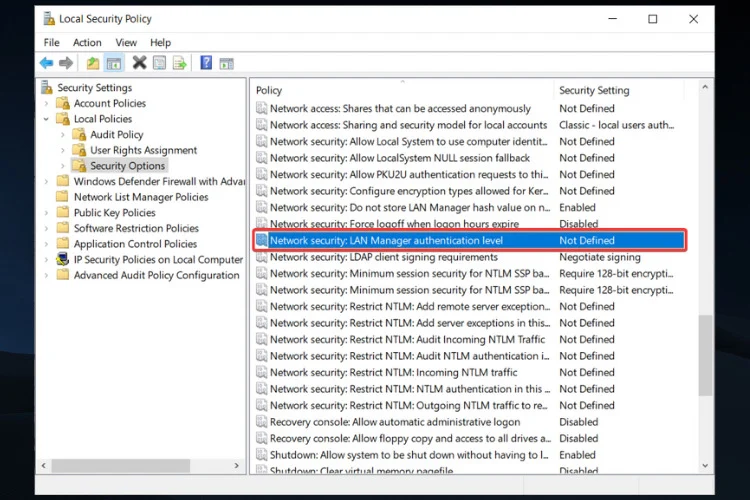Expand the Audit Policy node
Screen dimensions: 750x500
63,135
